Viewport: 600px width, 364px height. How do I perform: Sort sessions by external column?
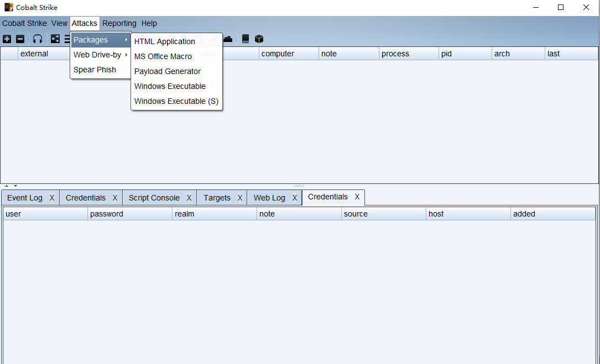[x=48, y=54]
